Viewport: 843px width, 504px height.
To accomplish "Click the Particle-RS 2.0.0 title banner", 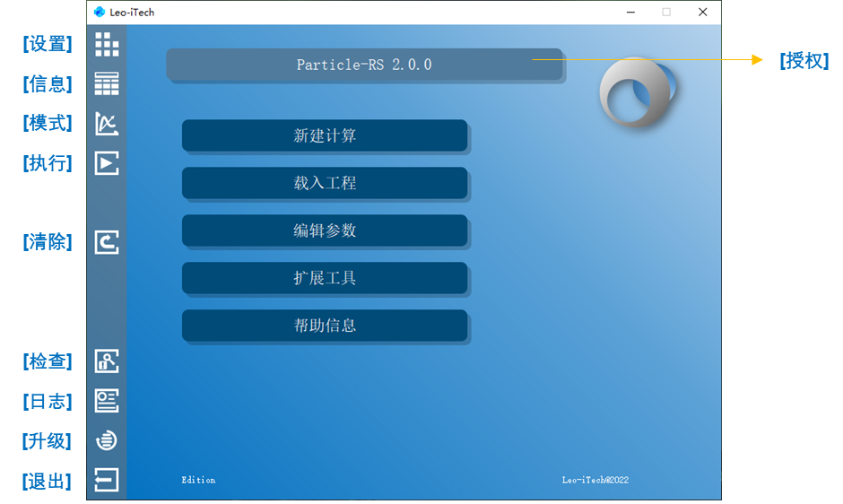I will (x=364, y=65).
